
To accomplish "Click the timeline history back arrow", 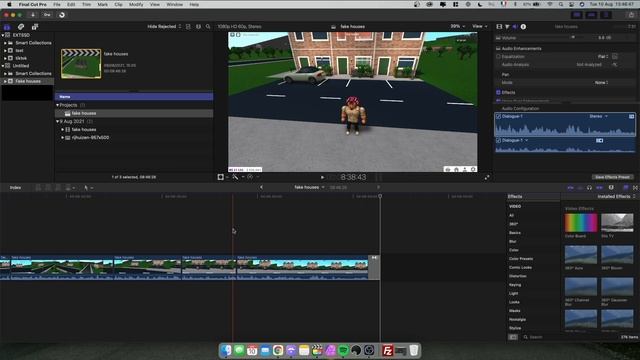I will [261, 187].
